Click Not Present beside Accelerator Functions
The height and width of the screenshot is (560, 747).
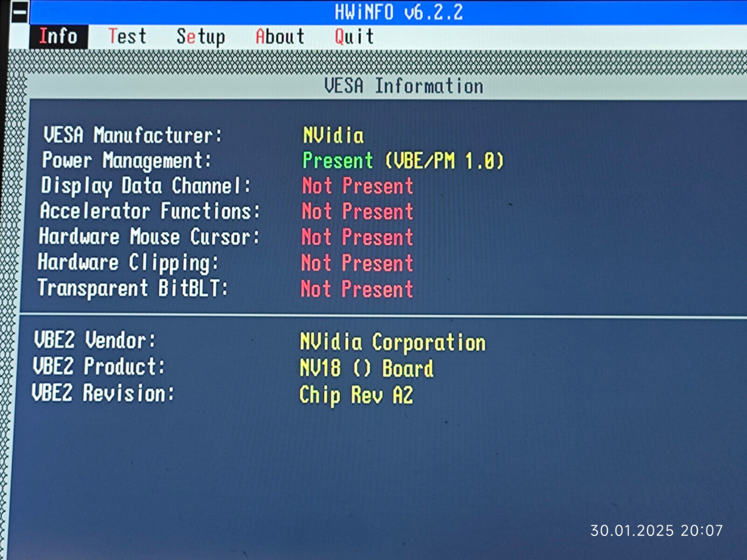[358, 211]
